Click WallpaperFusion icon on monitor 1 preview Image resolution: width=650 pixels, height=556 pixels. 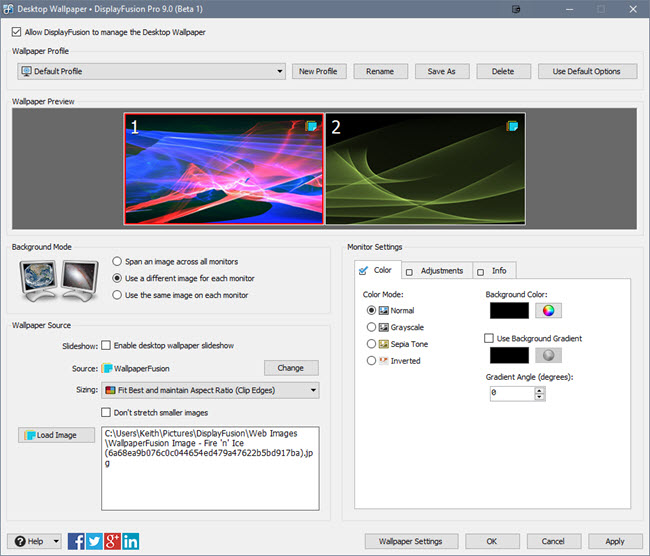[311, 126]
